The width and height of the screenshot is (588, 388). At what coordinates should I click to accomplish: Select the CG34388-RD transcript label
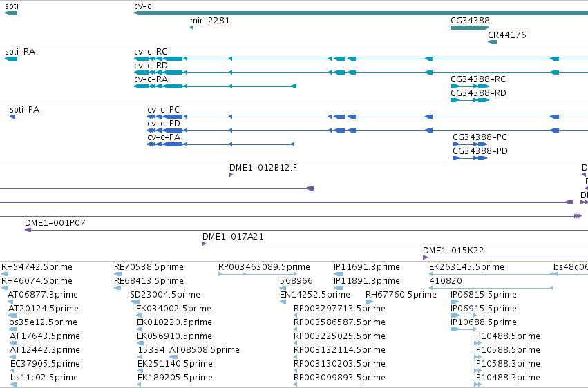click(x=479, y=93)
